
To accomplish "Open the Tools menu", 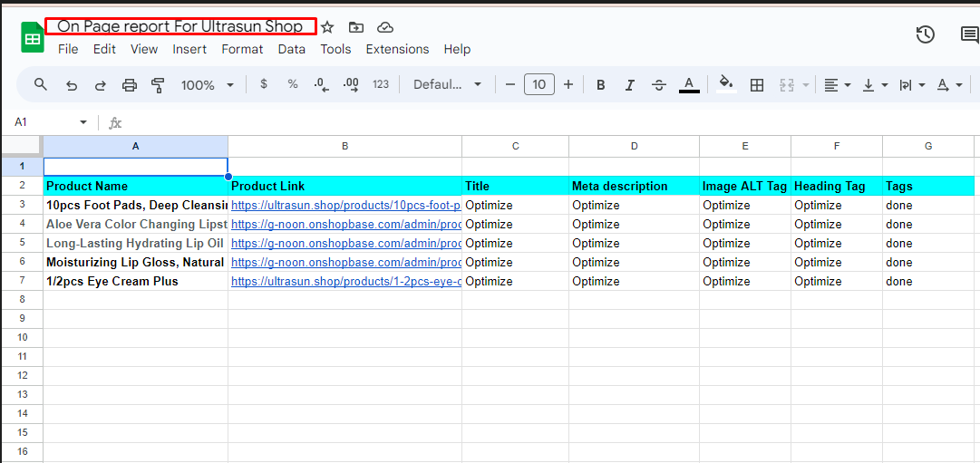I will click(x=335, y=49).
